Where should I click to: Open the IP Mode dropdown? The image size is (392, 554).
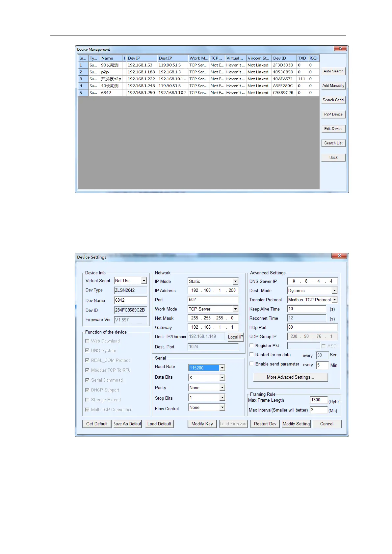pyautogui.click(x=235, y=281)
